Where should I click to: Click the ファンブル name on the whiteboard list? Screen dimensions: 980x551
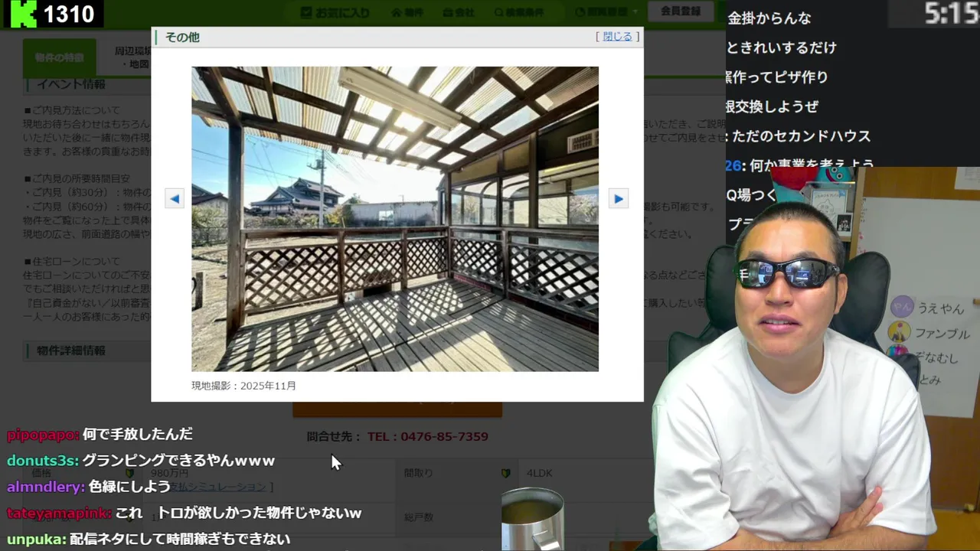click(x=943, y=334)
